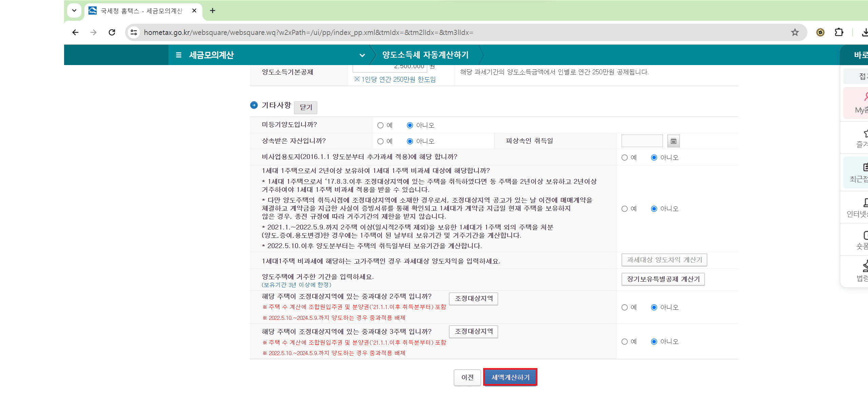
Task: Click the 세액계산하기 button
Action: [510, 377]
